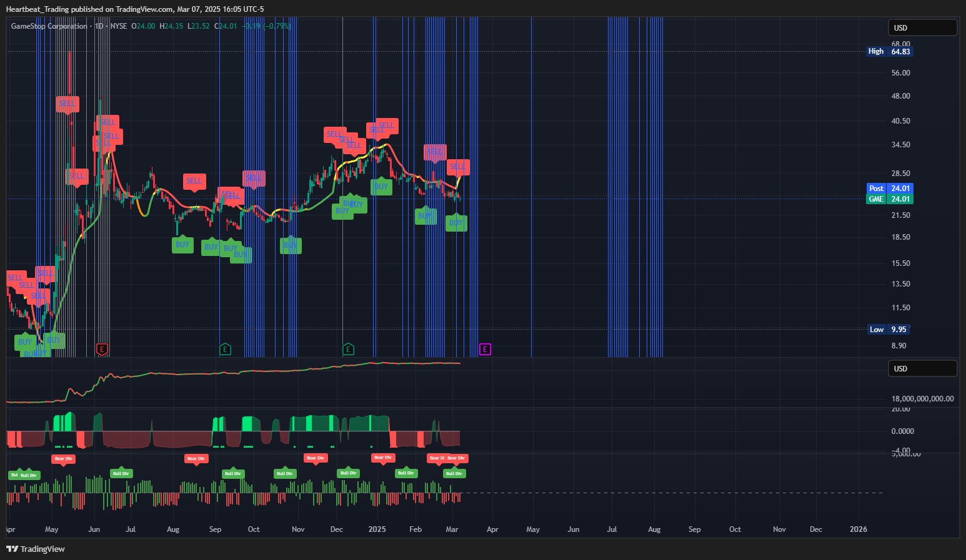Click the 11.50 price axis label
Screen dimensions: 966x560
tap(900, 308)
